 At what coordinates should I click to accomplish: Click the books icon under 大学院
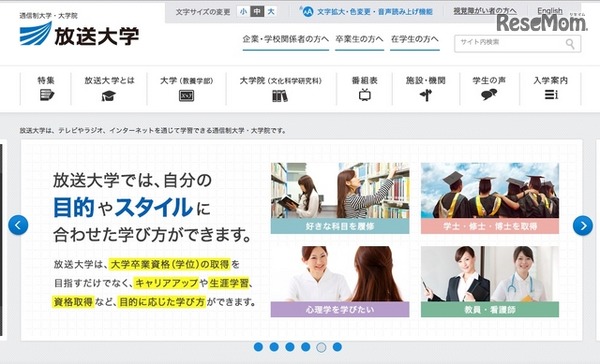(280, 96)
